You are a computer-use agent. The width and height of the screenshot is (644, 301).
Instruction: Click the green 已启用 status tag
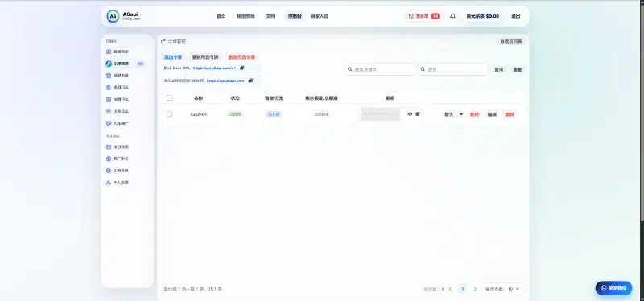[x=235, y=114]
